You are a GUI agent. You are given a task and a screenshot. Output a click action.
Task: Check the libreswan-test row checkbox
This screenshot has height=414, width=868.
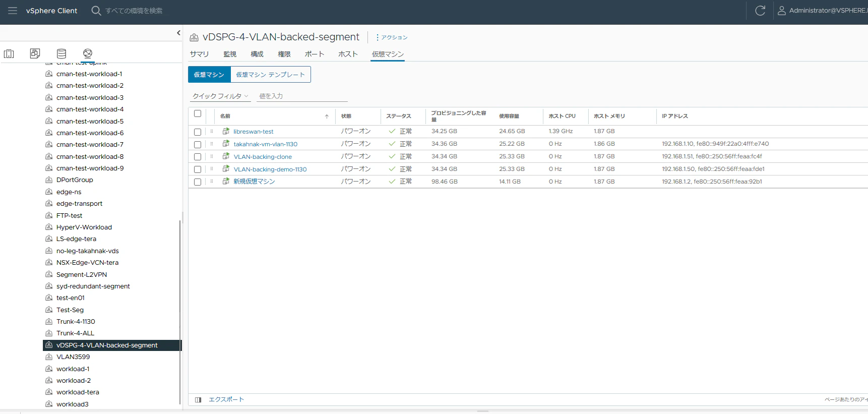pos(198,132)
